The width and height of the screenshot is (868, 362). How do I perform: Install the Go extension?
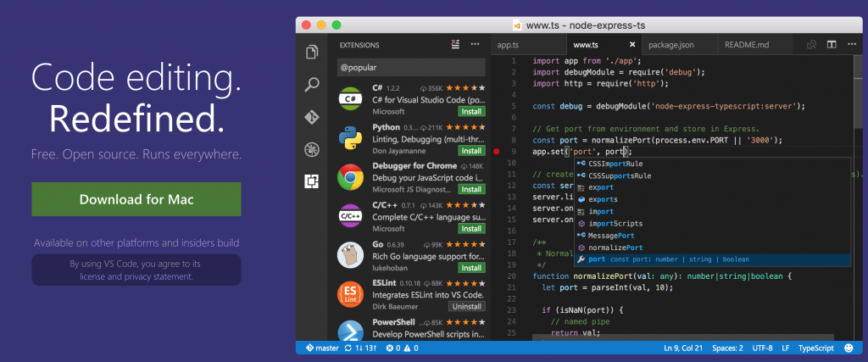tap(471, 268)
